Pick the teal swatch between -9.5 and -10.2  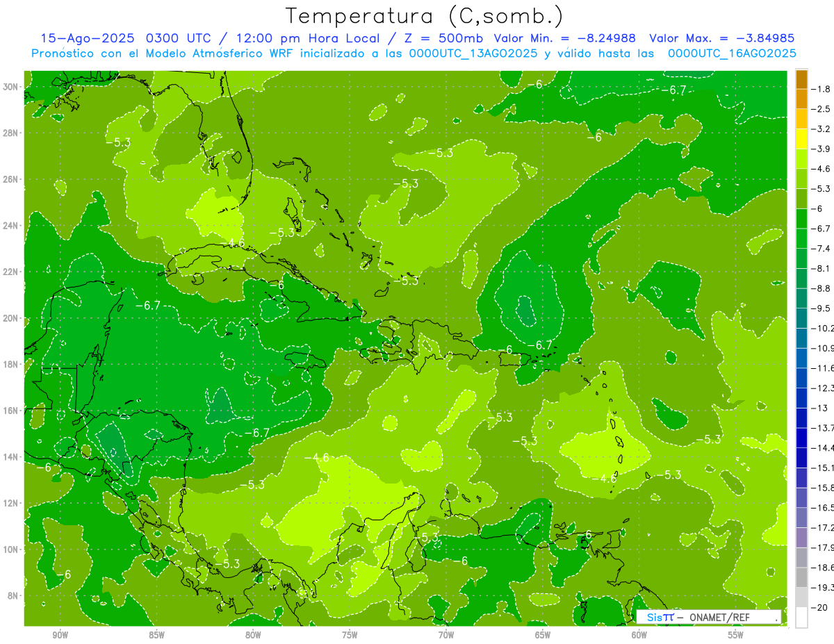(801, 318)
